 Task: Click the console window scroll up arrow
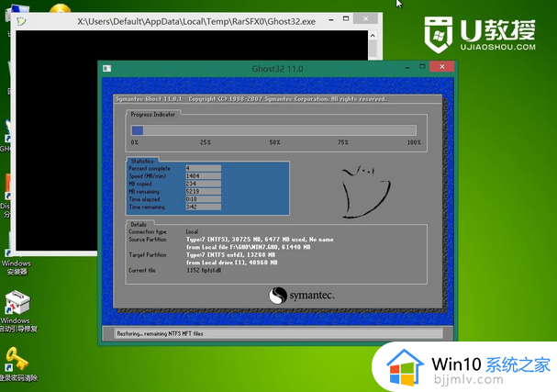click(x=373, y=36)
